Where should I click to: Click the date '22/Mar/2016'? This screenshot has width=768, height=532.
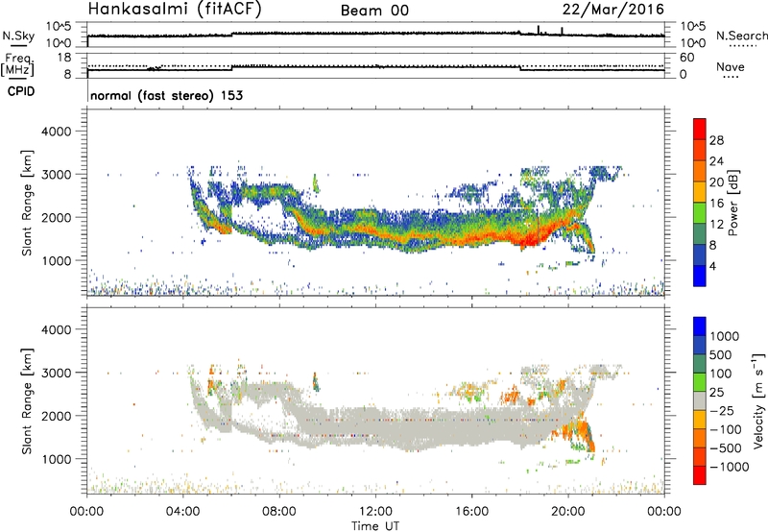pos(613,10)
